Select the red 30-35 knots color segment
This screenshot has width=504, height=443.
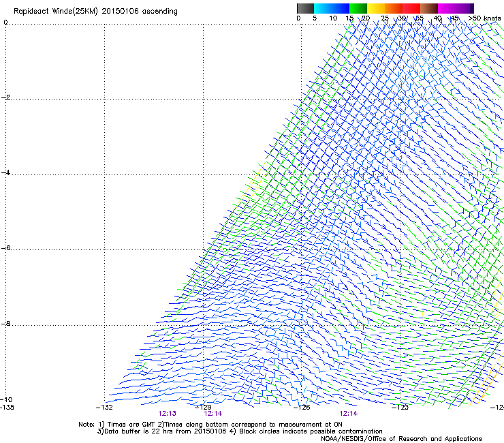(x=411, y=8)
